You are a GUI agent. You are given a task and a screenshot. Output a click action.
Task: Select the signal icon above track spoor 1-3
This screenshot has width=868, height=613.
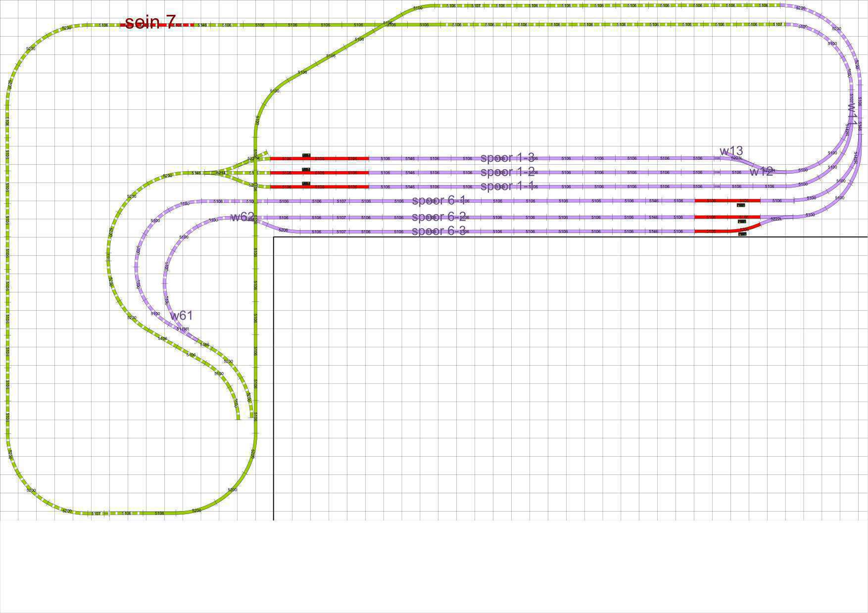pyautogui.click(x=306, y=155)
